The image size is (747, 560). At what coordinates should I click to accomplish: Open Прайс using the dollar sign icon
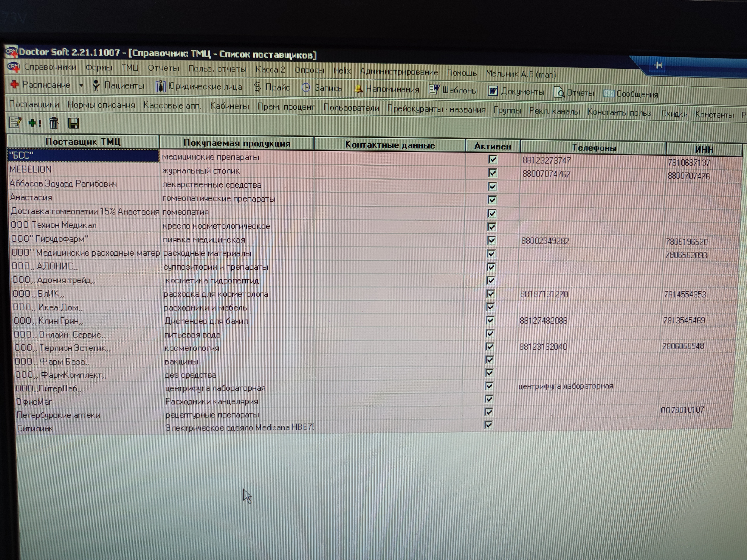point(258,87)
